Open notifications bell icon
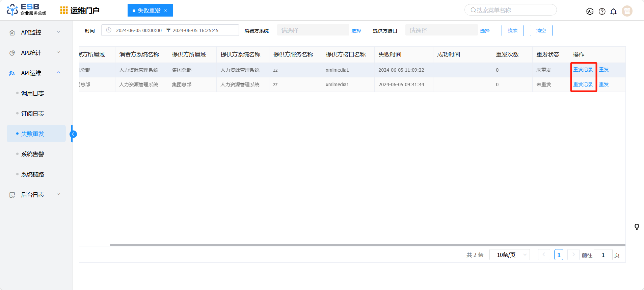The width and height of the screenshot is (644, 290). coord(613,11)
